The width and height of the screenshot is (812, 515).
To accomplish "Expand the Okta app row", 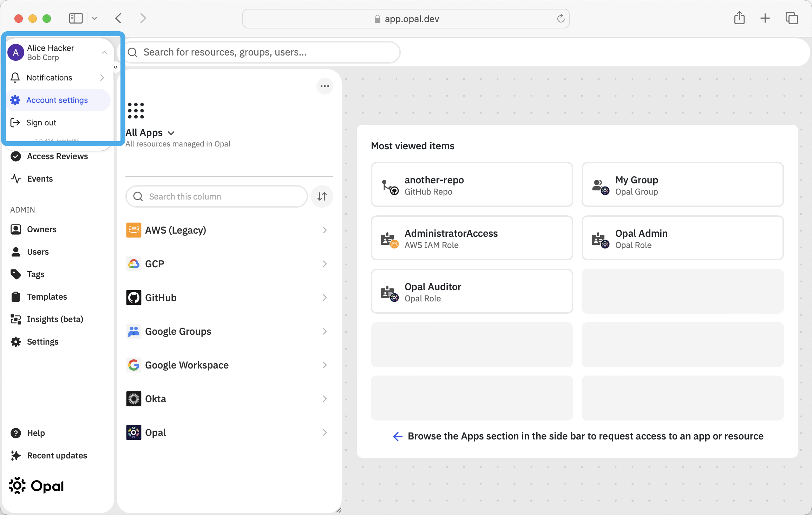I will coord(229,399).
